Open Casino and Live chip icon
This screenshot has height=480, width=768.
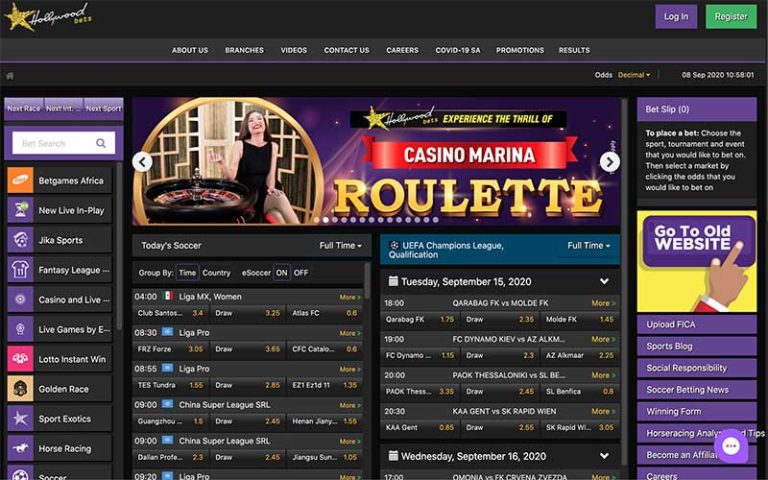(x=21, y=299)
